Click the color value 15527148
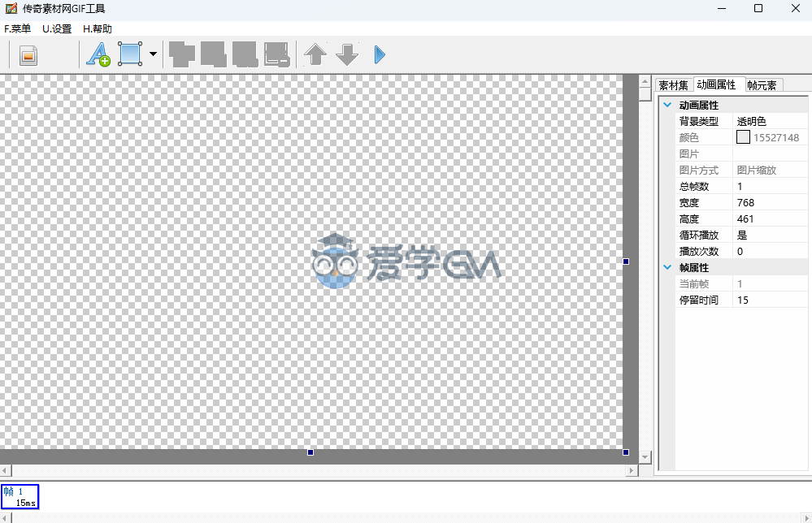812x523 pixels. tap(776, 137)
